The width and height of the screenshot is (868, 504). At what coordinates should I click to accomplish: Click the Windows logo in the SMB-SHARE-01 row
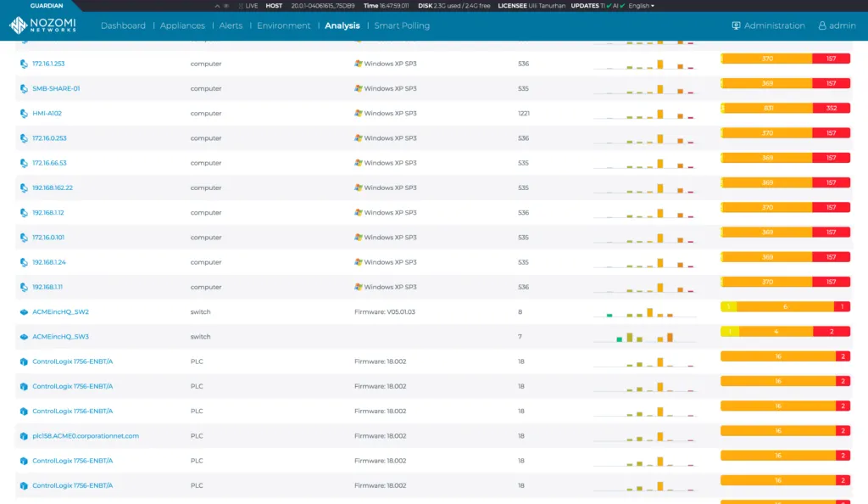(359, 88)
